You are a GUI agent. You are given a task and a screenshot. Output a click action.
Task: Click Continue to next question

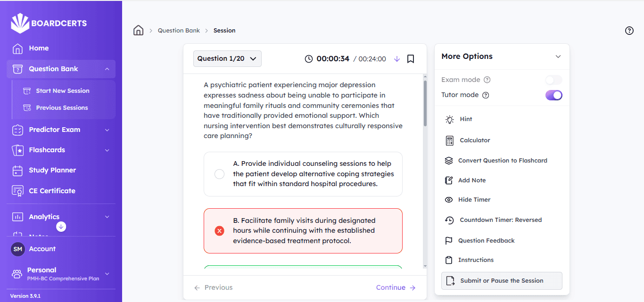point(396,288)
